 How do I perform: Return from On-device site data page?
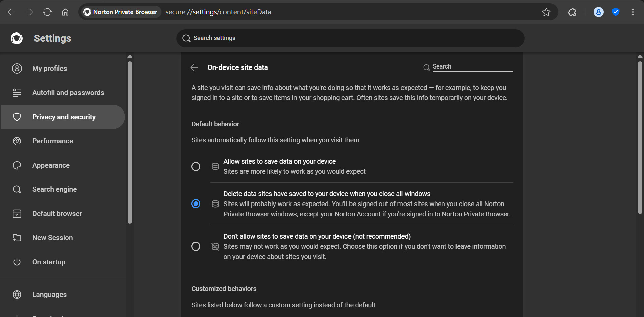point(194,67)
